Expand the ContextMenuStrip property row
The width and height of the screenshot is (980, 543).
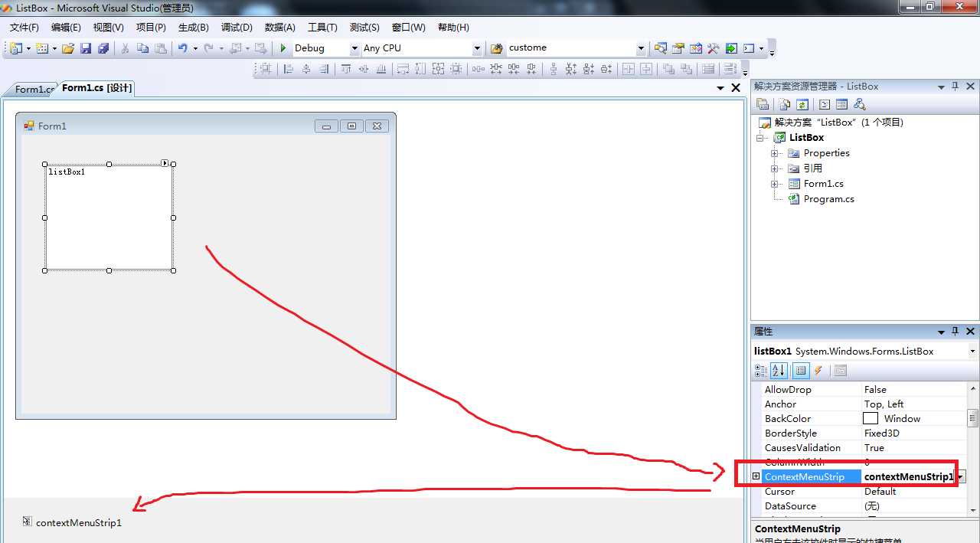coord(756,476)
